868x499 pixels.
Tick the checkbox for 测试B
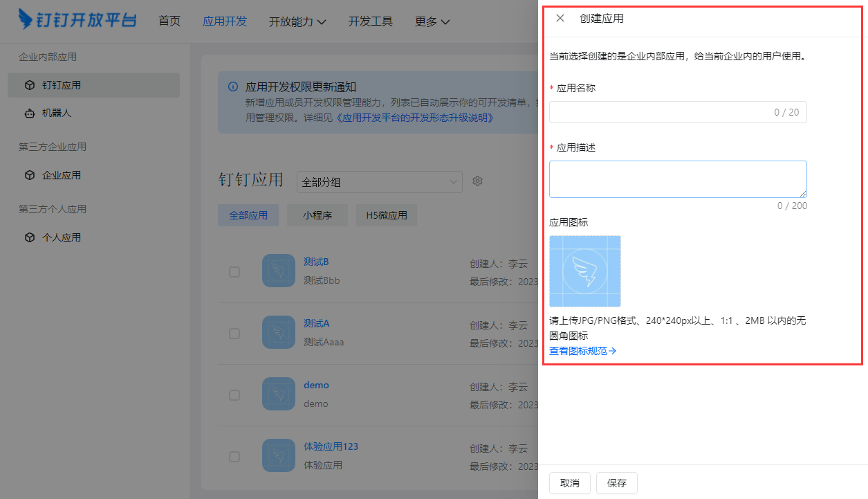point(234,272)
